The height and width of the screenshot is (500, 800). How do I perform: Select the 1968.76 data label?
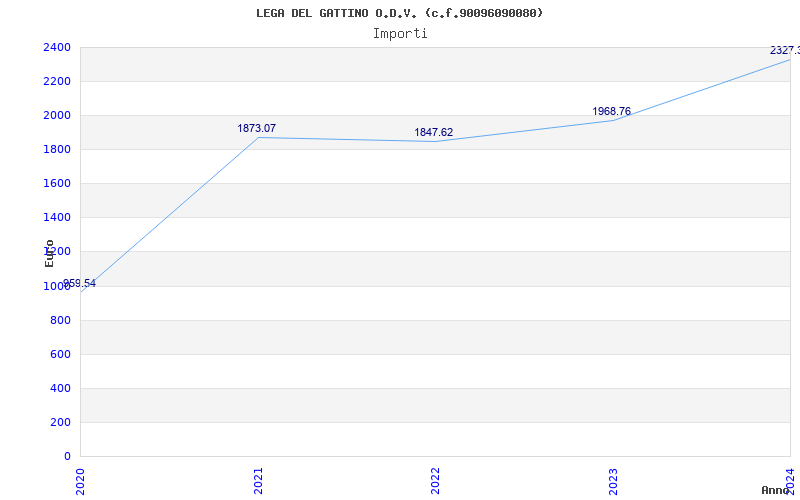point(612,111)
